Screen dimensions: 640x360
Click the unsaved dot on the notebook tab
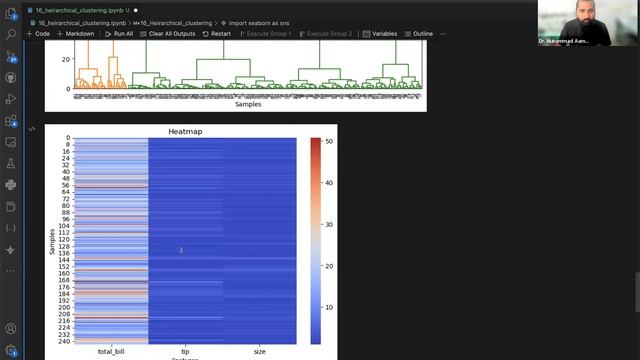[x=136, y=10]
